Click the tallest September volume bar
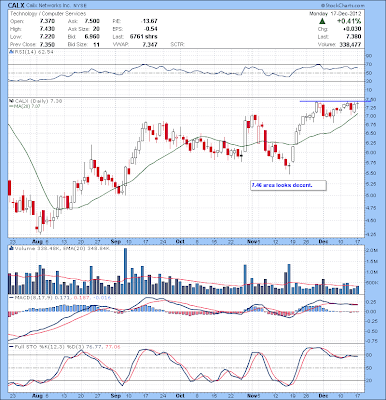The width and height of the screenshot is (386, 400). (x=126, y=271)
